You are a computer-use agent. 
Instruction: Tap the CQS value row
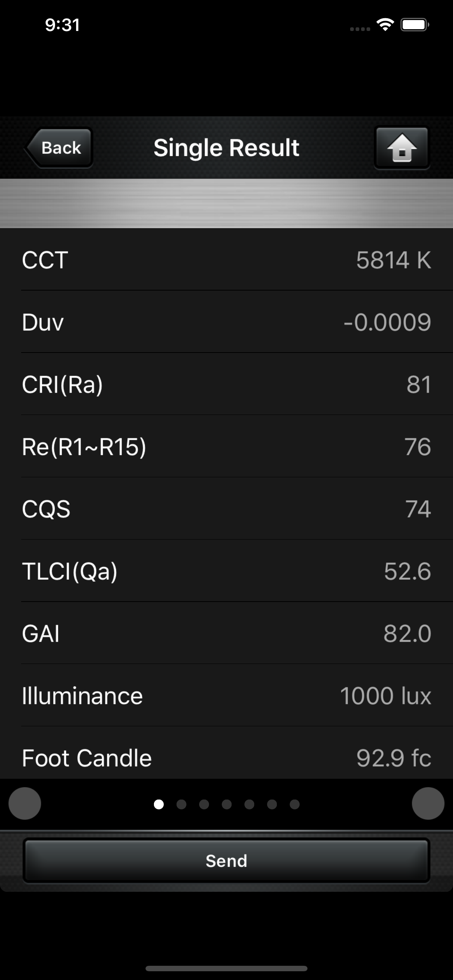pos(226,509)
